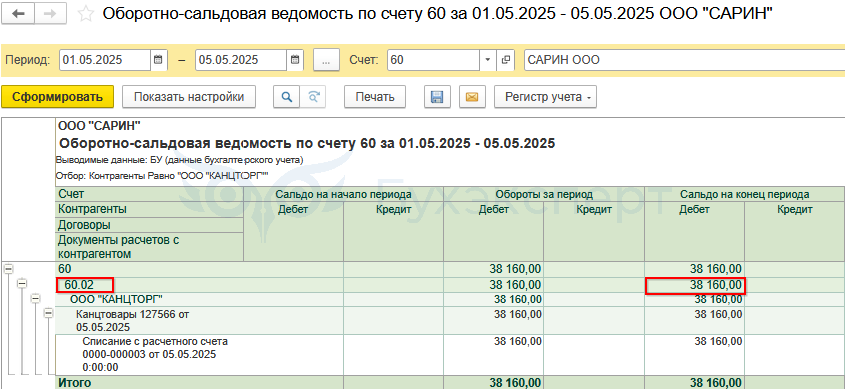Collapse the ООО "КАНЦТОРГ" counterparty group
The width and height of the screenshot is (845, 389).
coord(36,298)
